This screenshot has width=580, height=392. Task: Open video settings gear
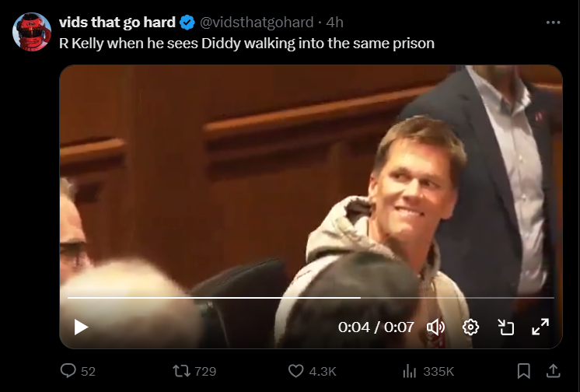(470, 327)
